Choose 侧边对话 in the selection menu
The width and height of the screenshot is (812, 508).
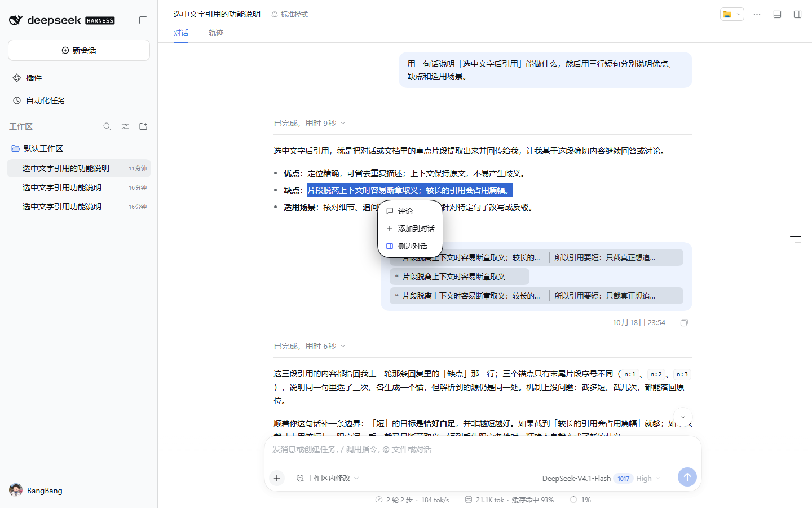coord(410,246)
